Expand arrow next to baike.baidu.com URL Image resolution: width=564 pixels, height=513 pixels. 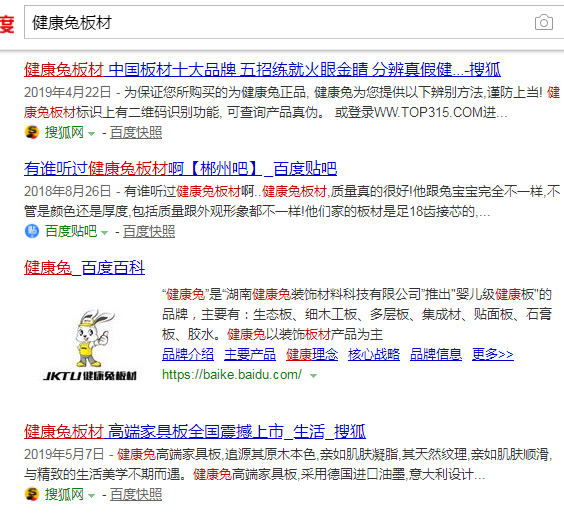[x=313, y=376]
